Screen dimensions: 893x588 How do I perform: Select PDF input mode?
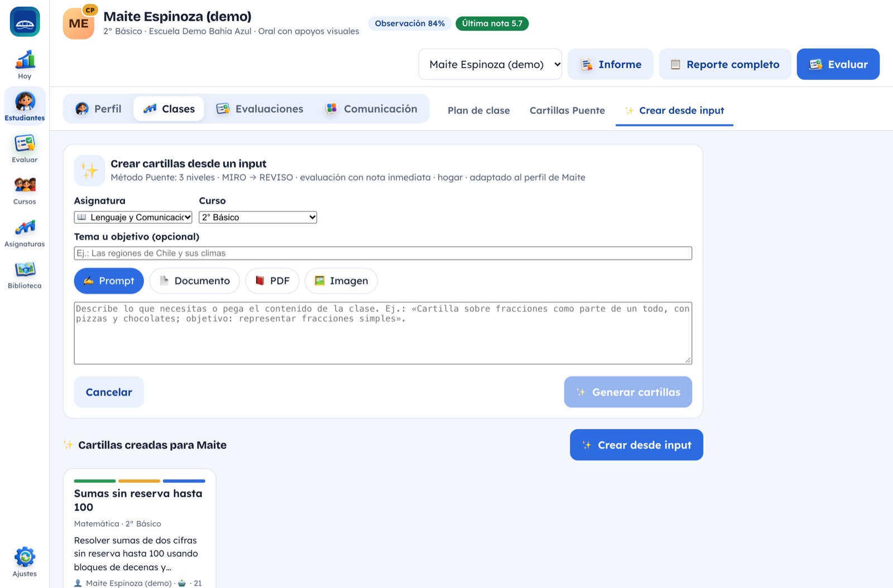click(x=272, y=281)
